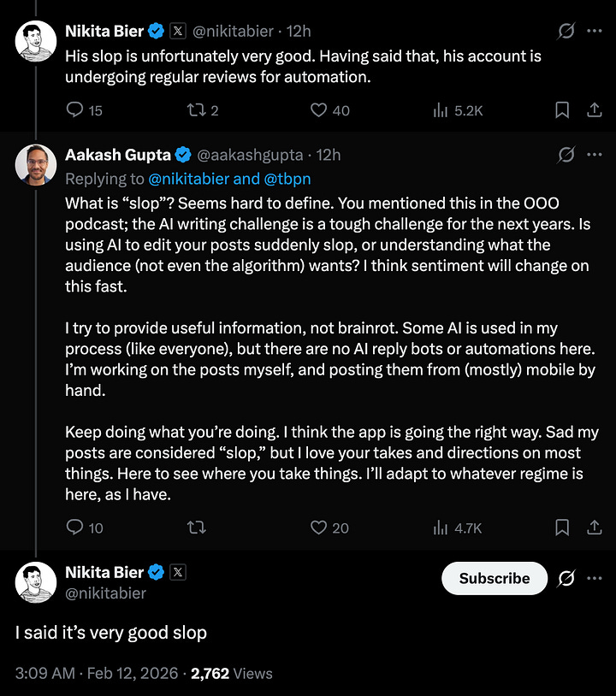Bookmark Aakash Gupta's reply

click(x=562, y=528)
